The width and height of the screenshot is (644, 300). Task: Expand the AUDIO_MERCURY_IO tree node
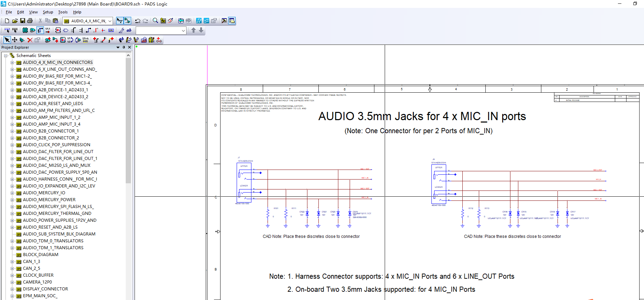12,193
